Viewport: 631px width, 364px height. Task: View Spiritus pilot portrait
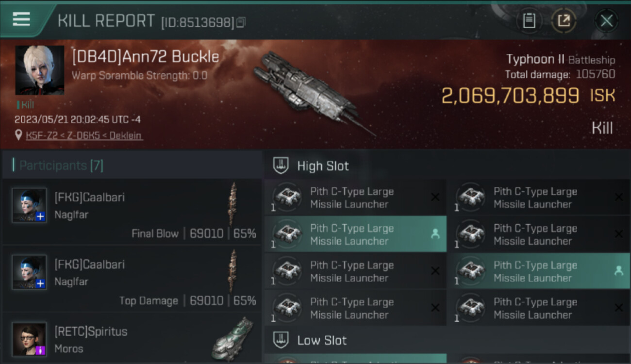pos(30,339)
